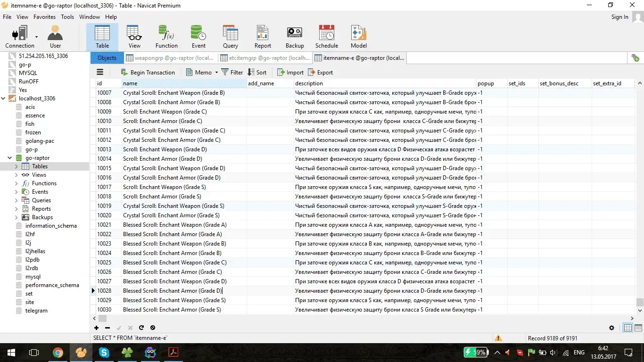The width and height of the screenshot is (644, 362).
Task: Open the Function toolbar icon
Action: point(166,37)
